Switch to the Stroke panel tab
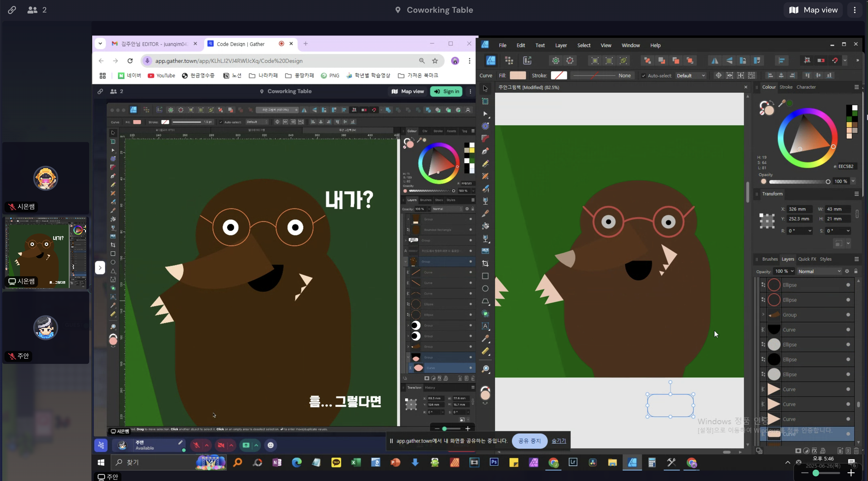The width and height of the screenshot is (868, 481). [786, 87]
